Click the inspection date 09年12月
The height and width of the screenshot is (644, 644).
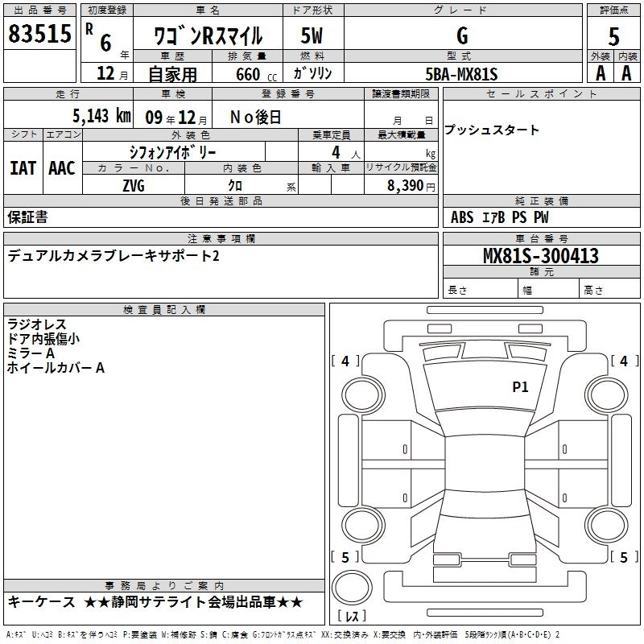point(176,118)
